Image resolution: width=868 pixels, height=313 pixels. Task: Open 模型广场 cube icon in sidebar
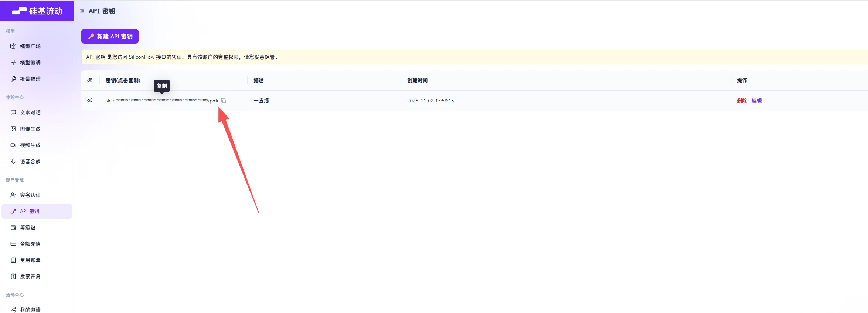click(13, 46)
